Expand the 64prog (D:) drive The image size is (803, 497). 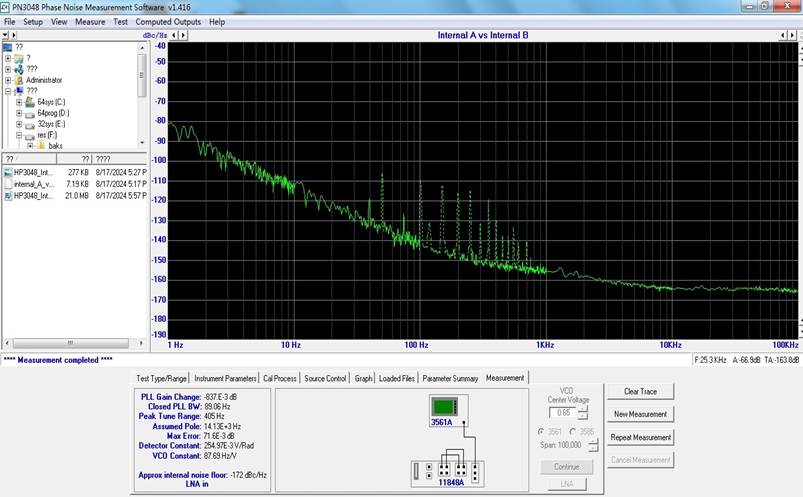point(19,113)
